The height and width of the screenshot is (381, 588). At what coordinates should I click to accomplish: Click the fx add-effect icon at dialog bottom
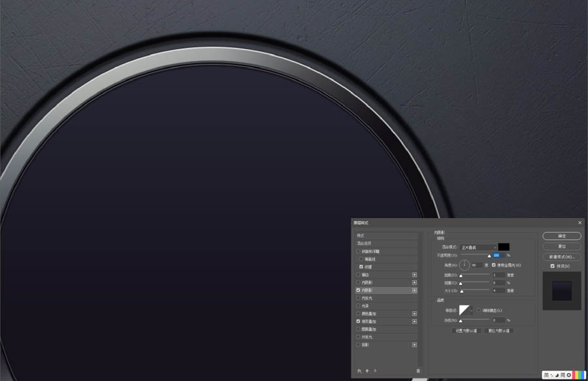click(359, 371)
